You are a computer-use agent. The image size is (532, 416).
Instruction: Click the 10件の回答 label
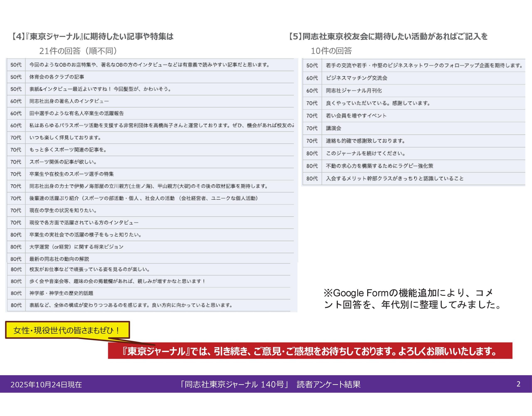click(x=331, y=51)
